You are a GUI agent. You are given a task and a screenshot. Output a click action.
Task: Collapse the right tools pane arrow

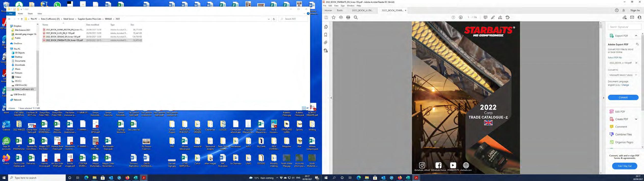pyautogui.click(x=603, y=98)
